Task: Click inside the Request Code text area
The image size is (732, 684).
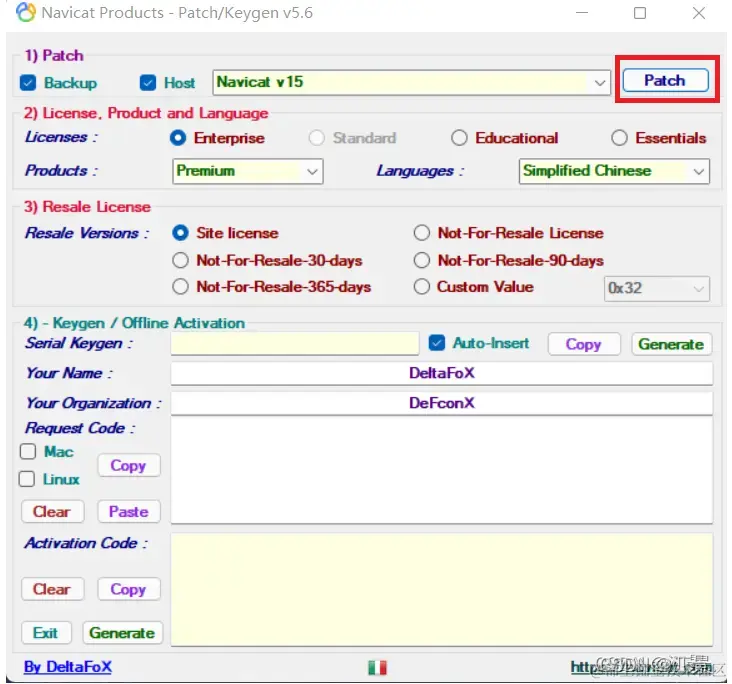Action: click(x=442, y=470)
